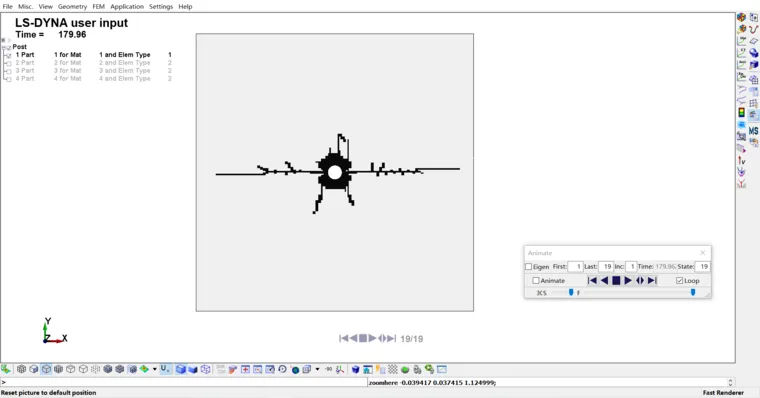Stop the animation in Animate dialog
This screenshot has height=398, width=760.
[616, 281]
